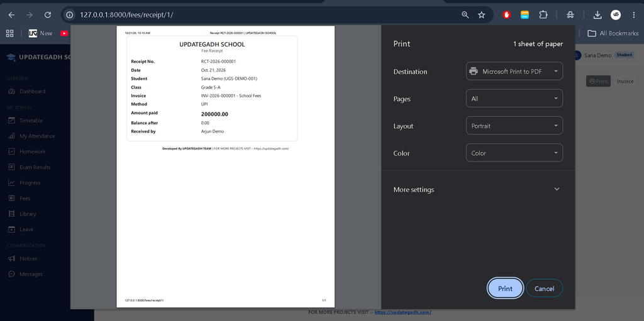This screenshot has width=644, height=321.
Task: Click the amount 200000.00 in preview
Action: [214, 114]
